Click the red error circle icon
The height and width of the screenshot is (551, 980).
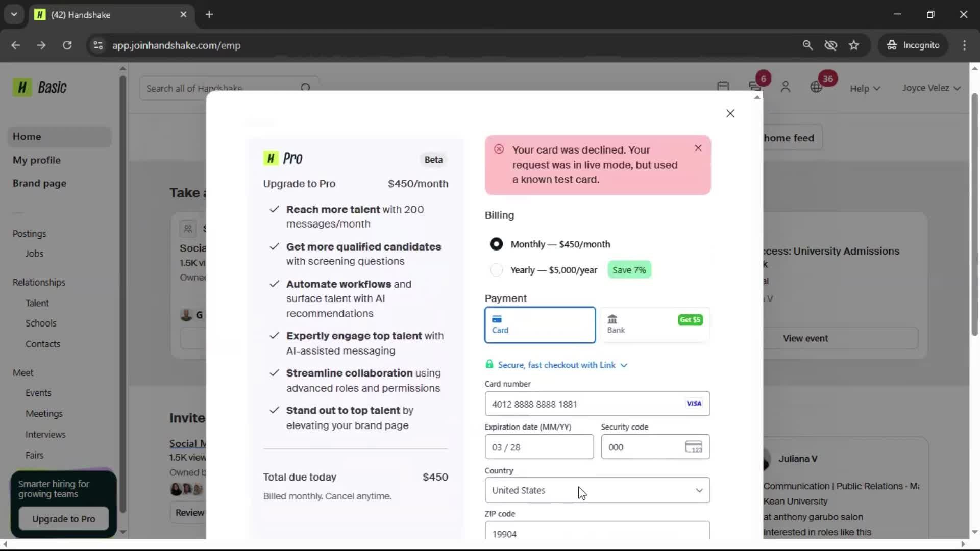point(499,149)
